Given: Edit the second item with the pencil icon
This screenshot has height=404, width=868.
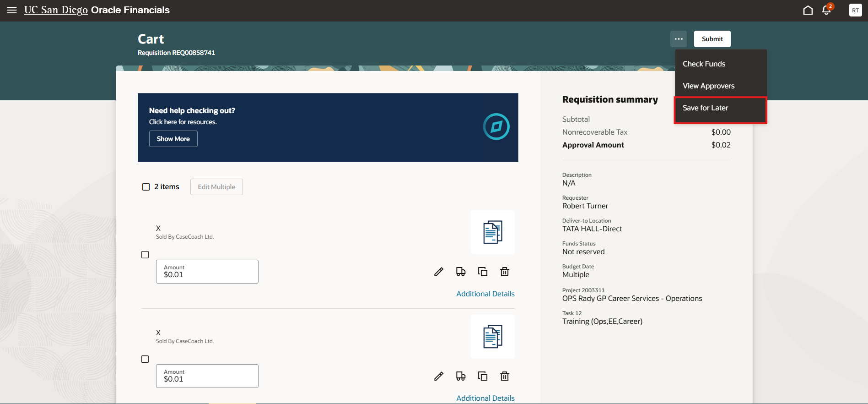Looking at the screenshot, I should [x=439, y=376].
